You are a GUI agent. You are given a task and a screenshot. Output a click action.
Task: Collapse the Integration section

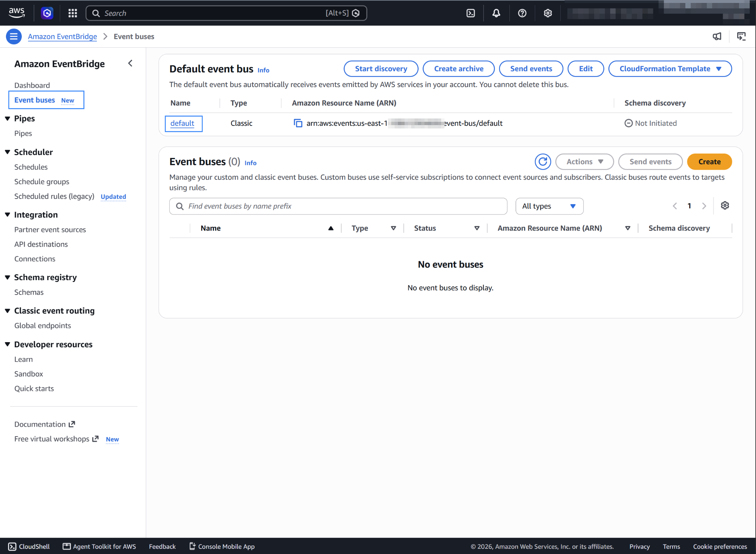[7, 215]
